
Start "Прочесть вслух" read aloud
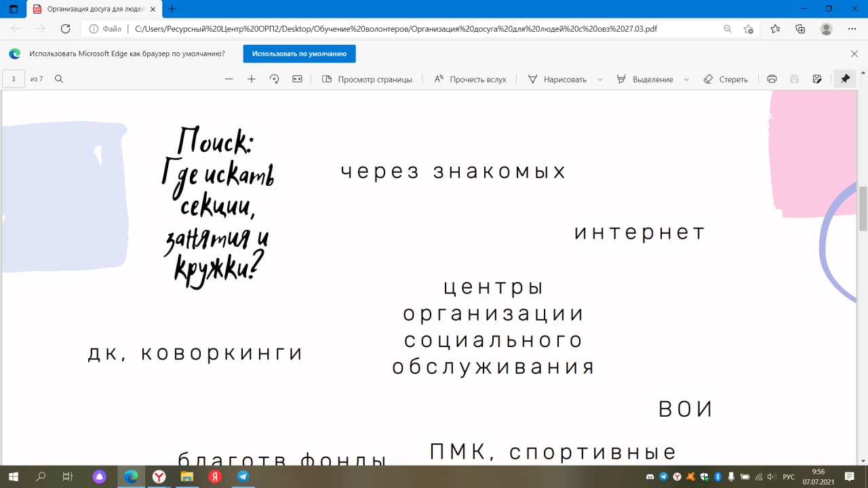(x=470, y=79)
